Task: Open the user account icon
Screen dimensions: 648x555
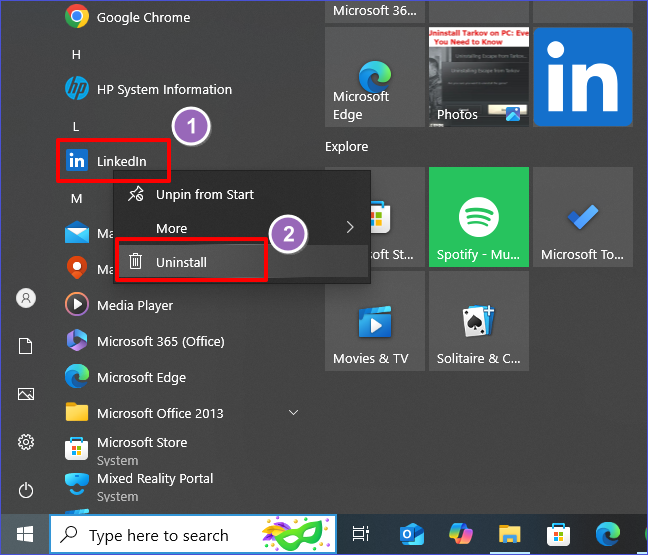Action: click(x=26, y=298)
